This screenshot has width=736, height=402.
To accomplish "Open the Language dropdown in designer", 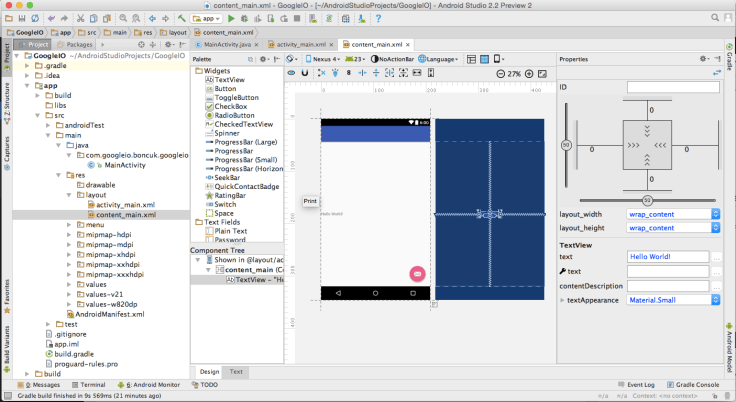I will click(x=438, y=59).
